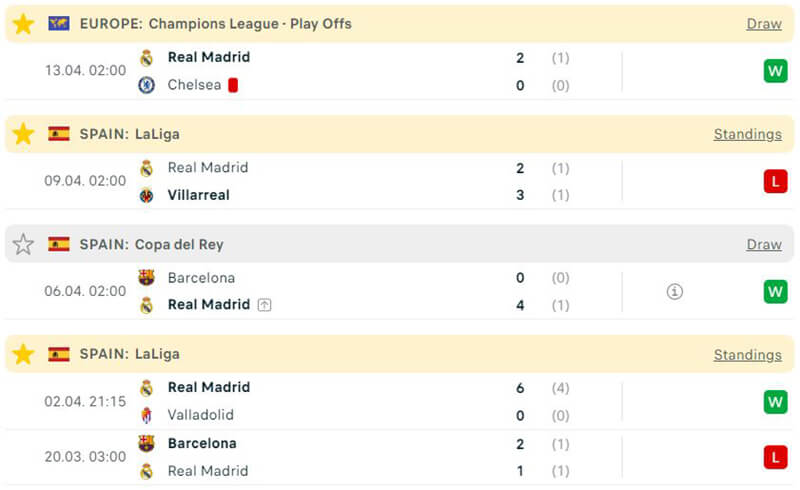Toggle star on the bottom LaLiga section
Image resolution: width=800 pixels, height=490 pixels.
(x=23, y=354)
